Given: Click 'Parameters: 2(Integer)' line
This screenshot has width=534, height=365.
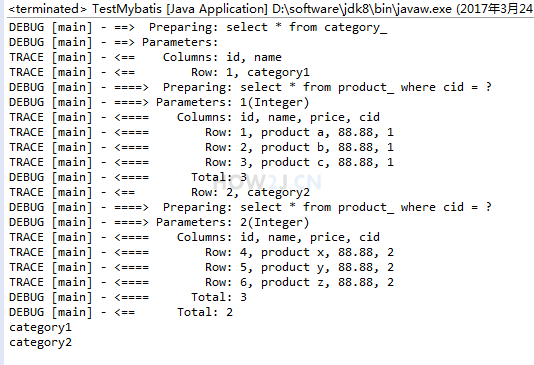Looking at the screenshot, I should pyautogui.click(x=159, y=222).
